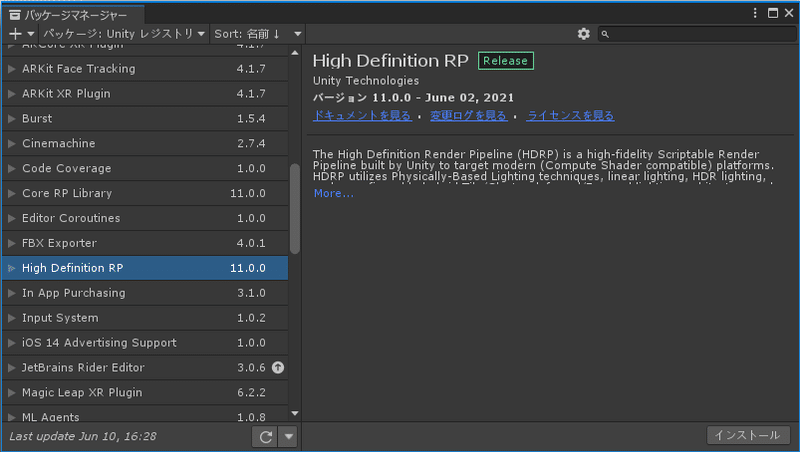
Task: Open the view licenses link
Action: (x=570, y=116)
